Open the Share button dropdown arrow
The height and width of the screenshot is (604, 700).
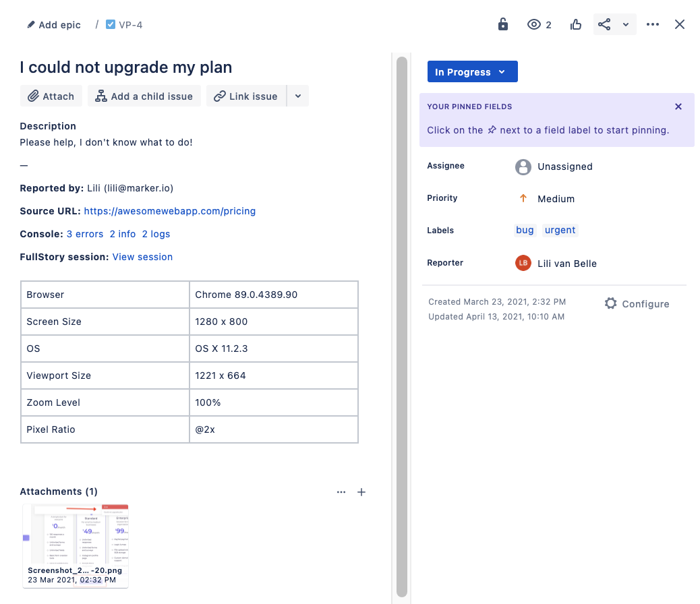coord(625,24)
